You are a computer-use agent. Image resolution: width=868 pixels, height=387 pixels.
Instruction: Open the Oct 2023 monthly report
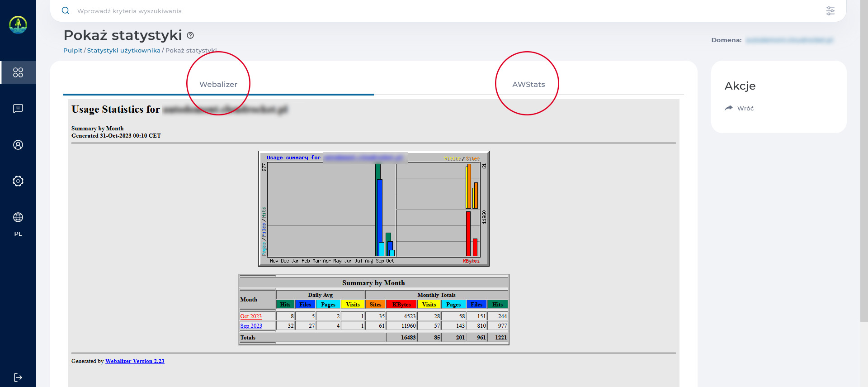point(251,316)
